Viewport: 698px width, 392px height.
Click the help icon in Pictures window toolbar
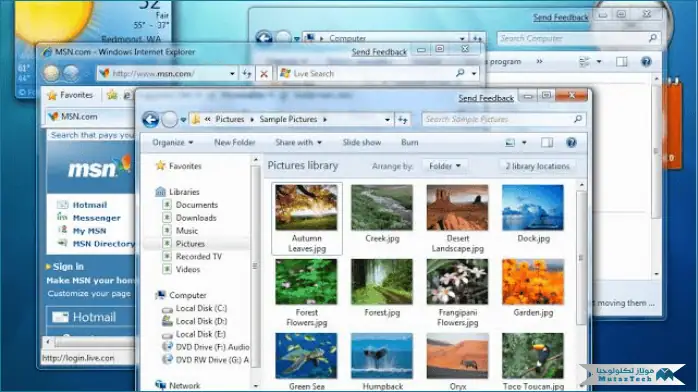click(x=571, y=142)
